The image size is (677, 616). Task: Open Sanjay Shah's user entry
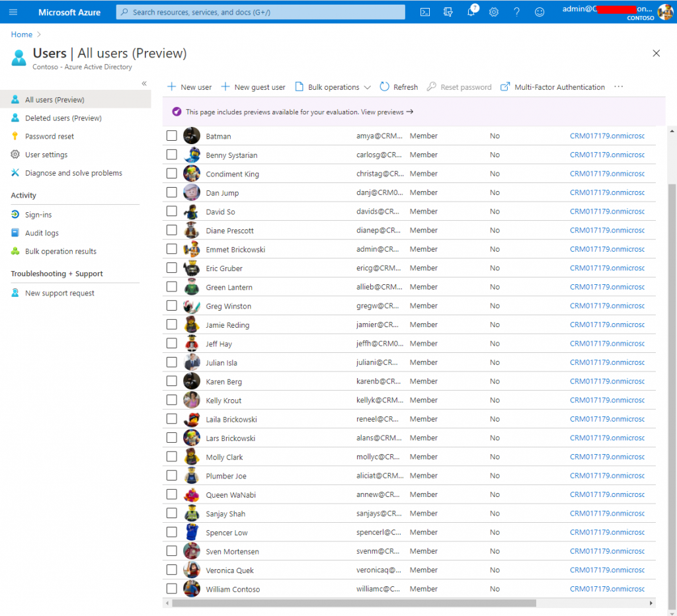pos(225,514)
